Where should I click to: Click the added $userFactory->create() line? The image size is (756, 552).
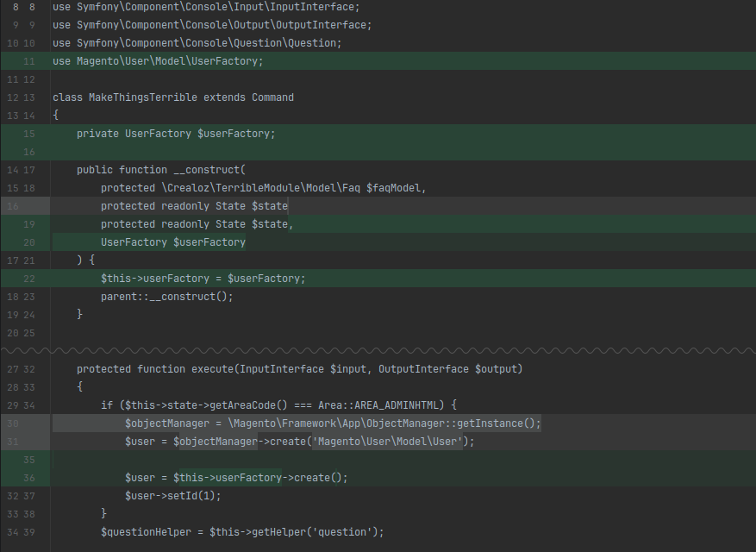(224, 477)
